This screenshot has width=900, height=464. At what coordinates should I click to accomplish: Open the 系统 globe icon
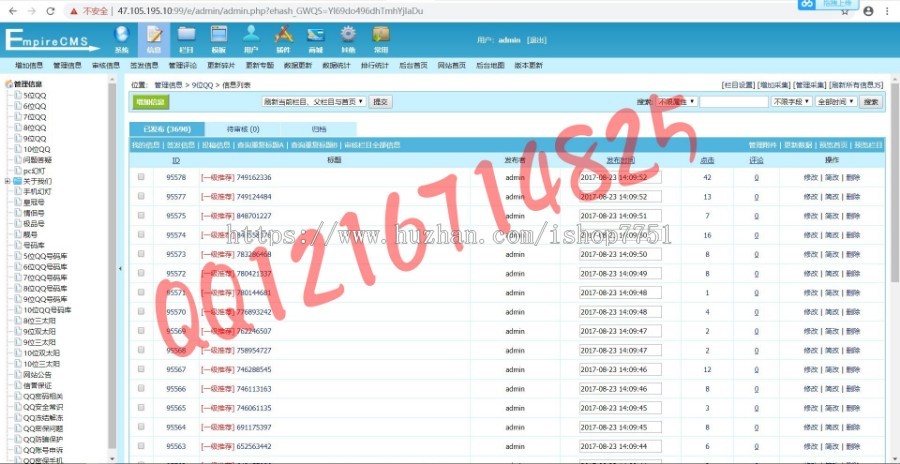[x=122, y=34]
